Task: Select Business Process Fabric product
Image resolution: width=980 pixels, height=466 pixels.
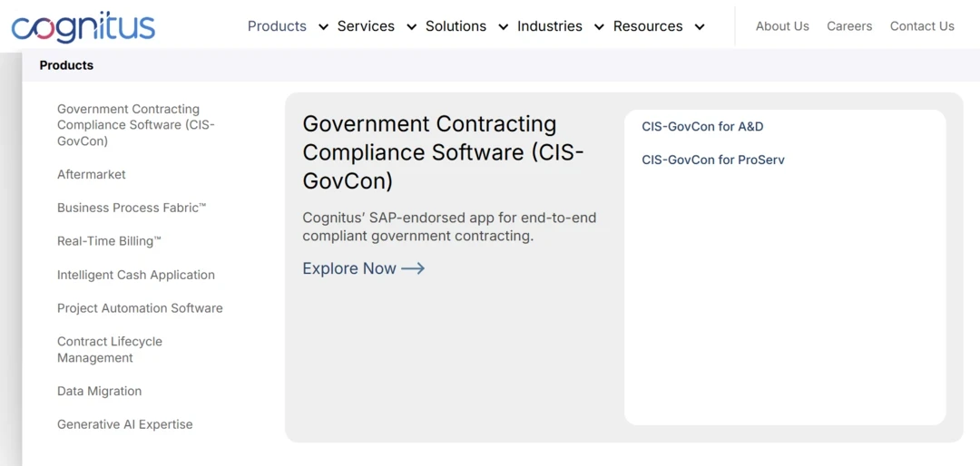Action: coord(132,208)
